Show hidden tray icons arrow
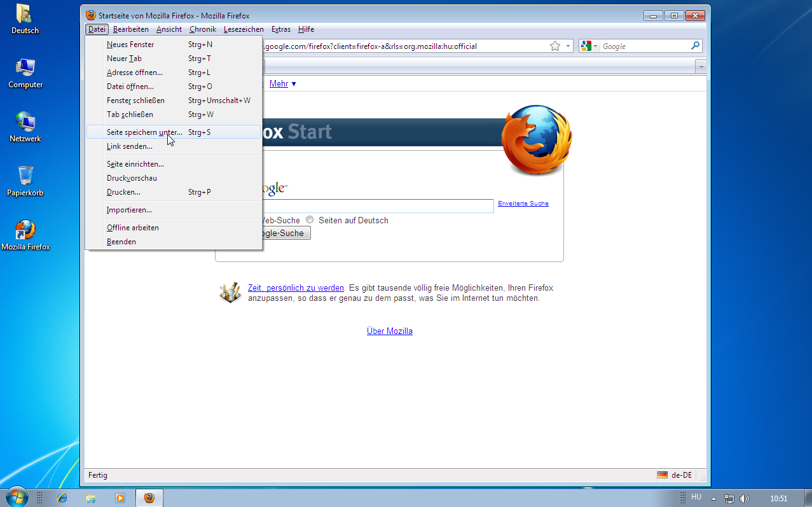This screenshot has height=507, width=812. tap(713, 499)
